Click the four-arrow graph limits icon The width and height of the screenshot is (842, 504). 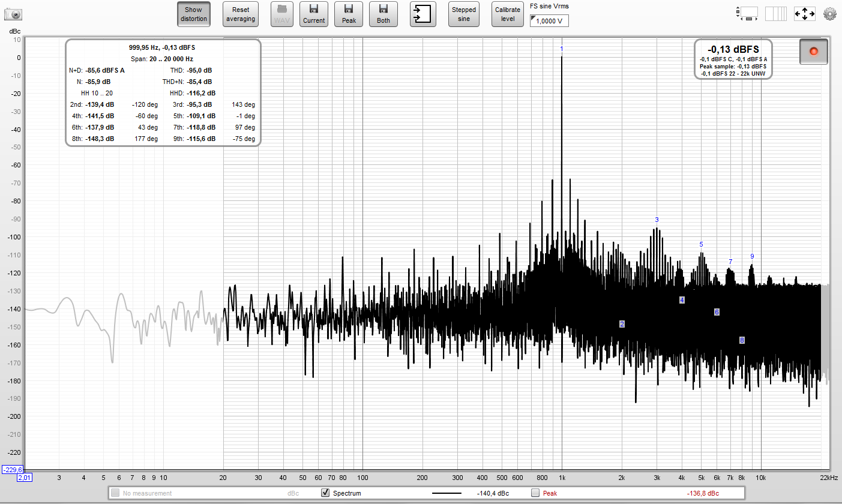click(804, 13)
